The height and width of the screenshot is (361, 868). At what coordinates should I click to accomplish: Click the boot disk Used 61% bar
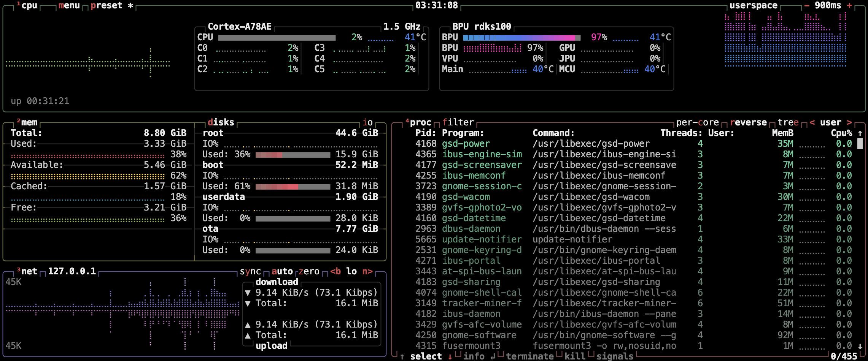[293, 186]
